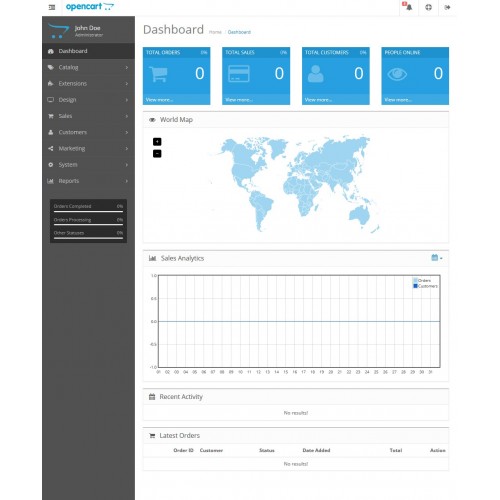Open the Sales Analytics calendar range dropdown
Image resolution: width=500 pixels, height=500 pixels.
point(437,258)
